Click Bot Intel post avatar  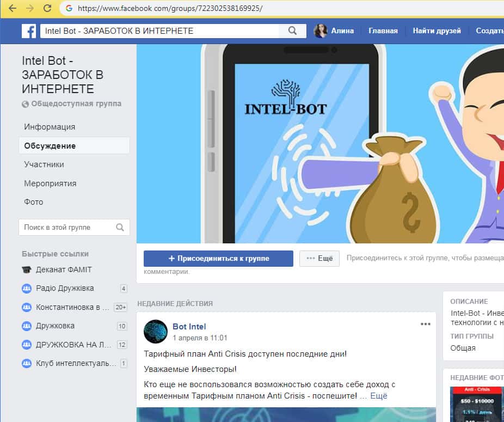[x=155, y=332]
